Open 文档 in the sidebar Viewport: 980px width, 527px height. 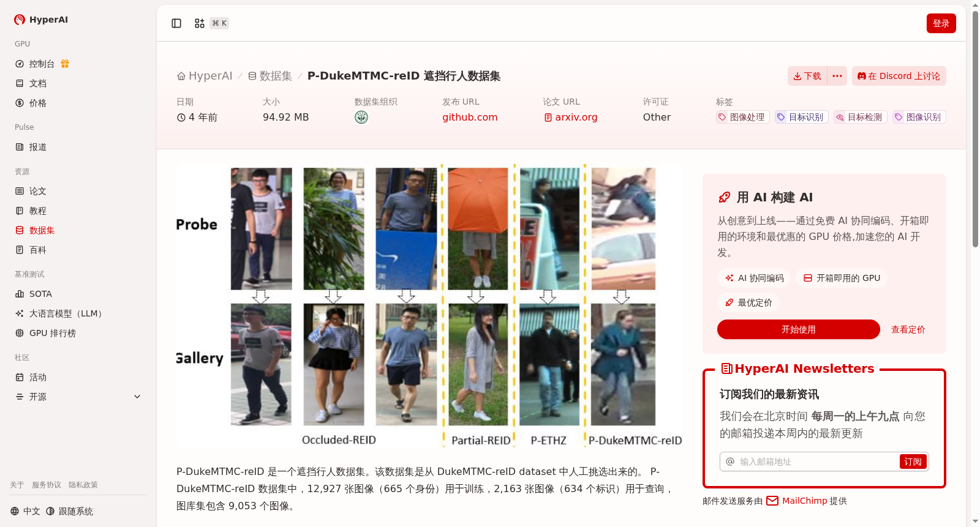(38, 83)
